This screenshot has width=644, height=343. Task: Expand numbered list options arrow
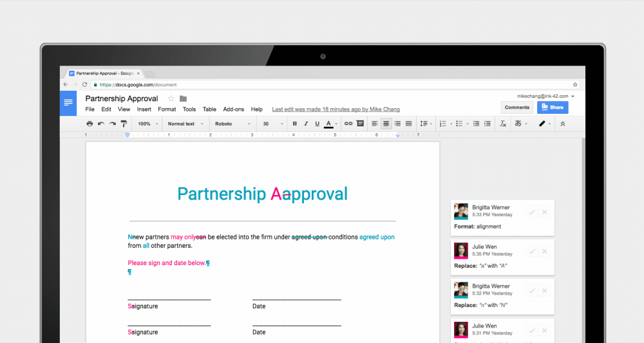click(451, 124)
